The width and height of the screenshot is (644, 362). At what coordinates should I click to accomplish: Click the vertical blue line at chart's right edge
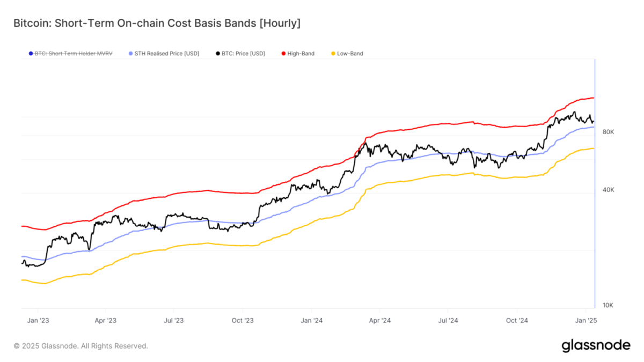pos(595,215)
